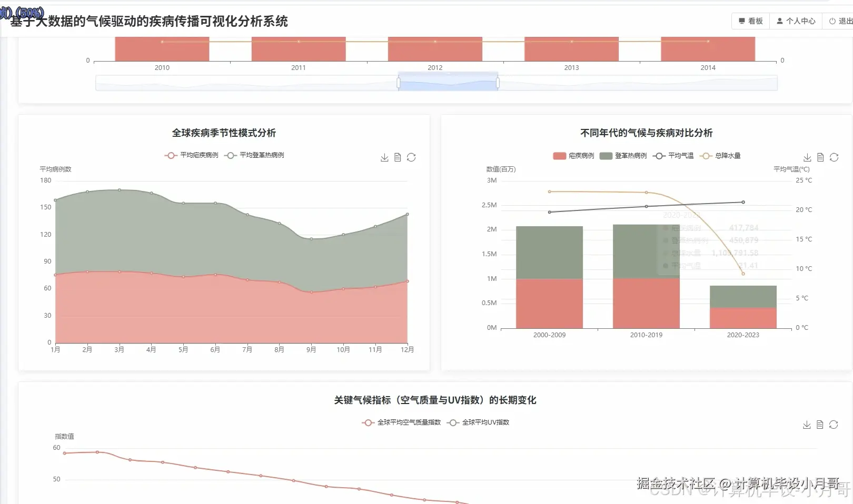Viewport: 853px width, 504px height.
Task: Select the 2011 bar in the top chart
Action: [x=299, y=49]
